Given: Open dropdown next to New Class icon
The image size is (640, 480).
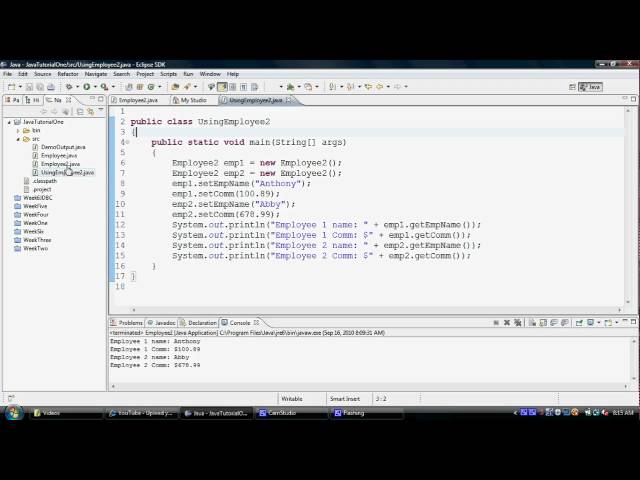Looking at the screenshot, I should click(160, 87).
